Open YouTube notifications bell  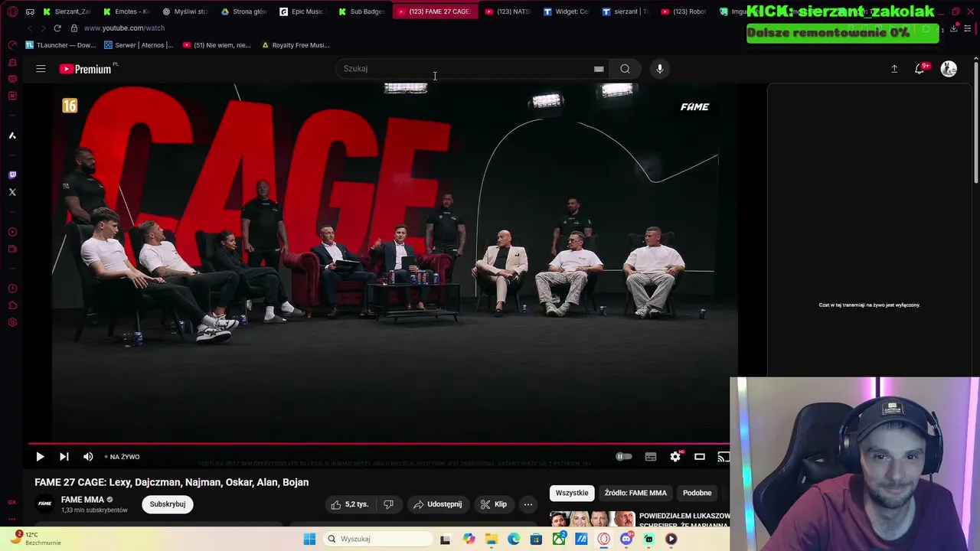tap(920, 69)
